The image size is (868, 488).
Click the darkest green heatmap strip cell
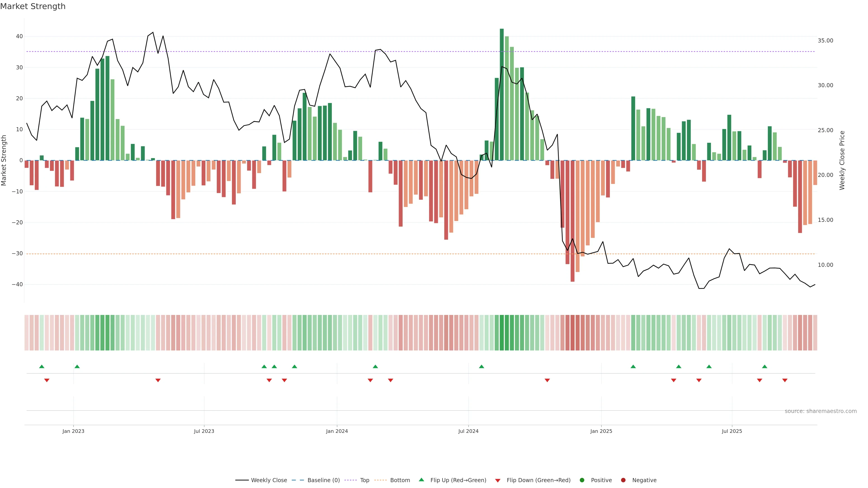[502, 333]
